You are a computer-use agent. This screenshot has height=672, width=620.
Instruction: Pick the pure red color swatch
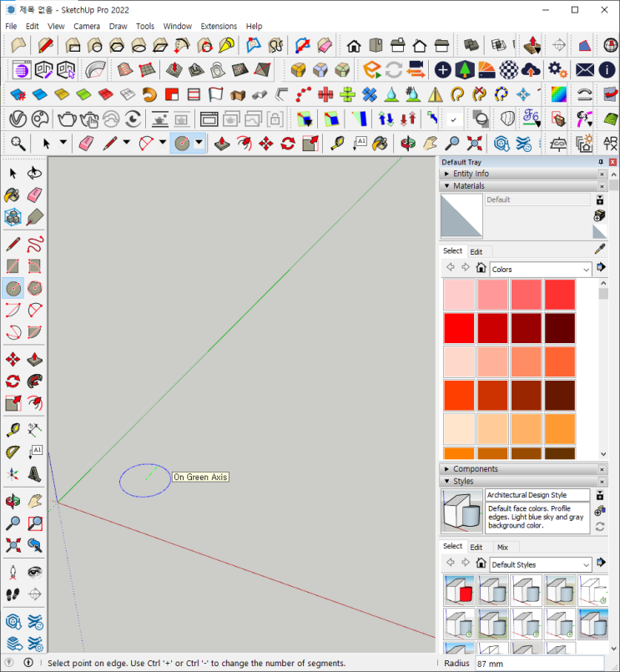point(459,328)
